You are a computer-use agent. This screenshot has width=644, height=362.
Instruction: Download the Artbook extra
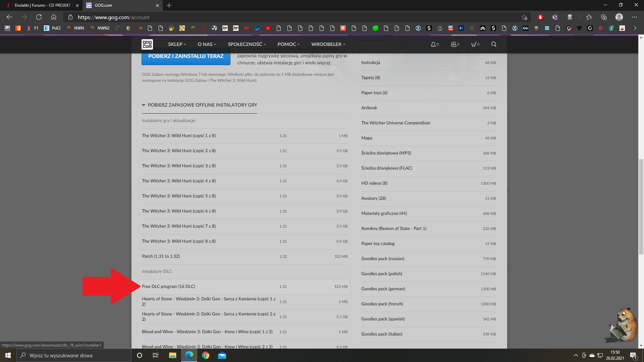pyautogui.click(x=428, y=108)
